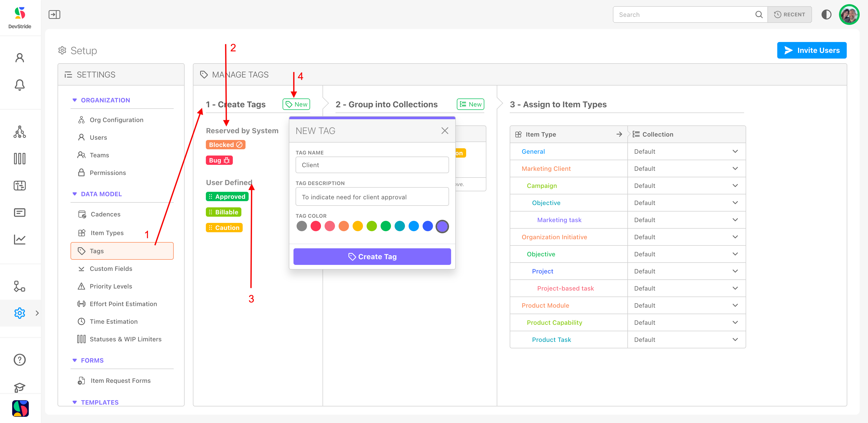Click the profile person icon in sidebar

click(x=19, y=58)
